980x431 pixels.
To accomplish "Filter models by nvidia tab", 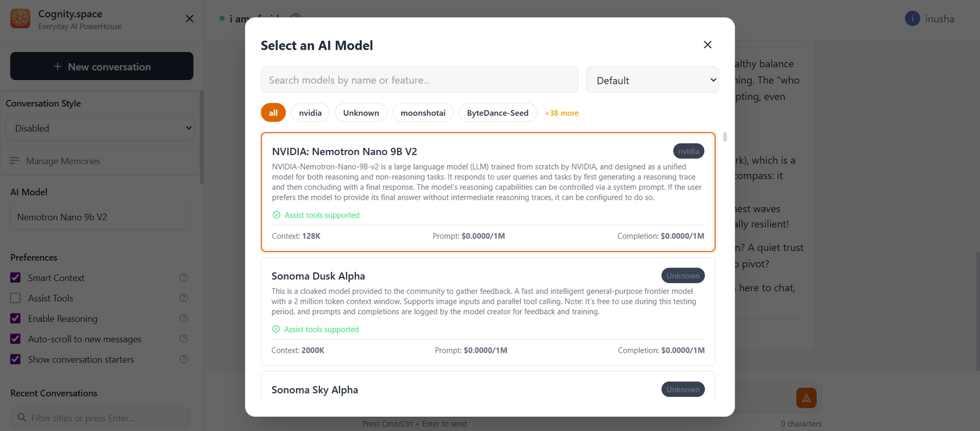I will coord(310,113).
